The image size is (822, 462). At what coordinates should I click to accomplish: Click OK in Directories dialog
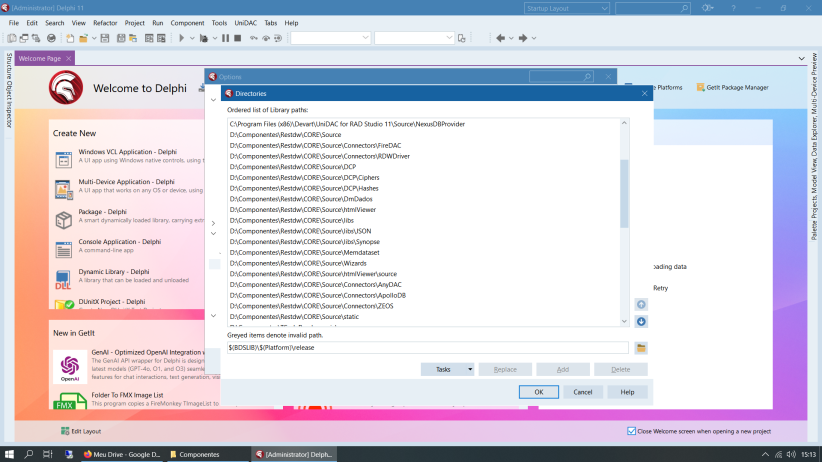click(539, 392)
